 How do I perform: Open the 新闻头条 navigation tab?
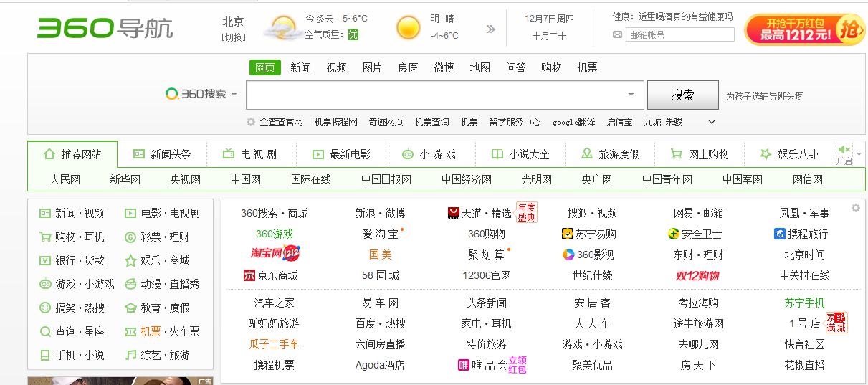(162, 154)
